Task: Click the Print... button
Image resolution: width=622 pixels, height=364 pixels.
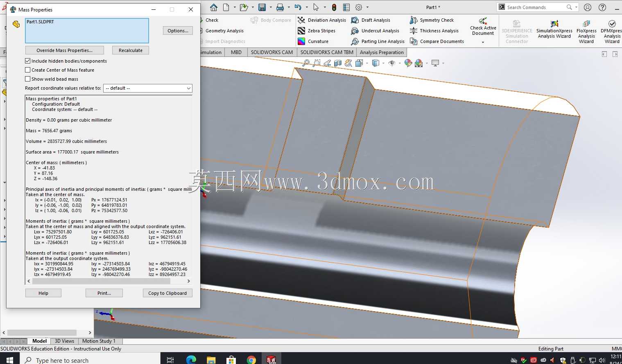Action: coord(104,293)
